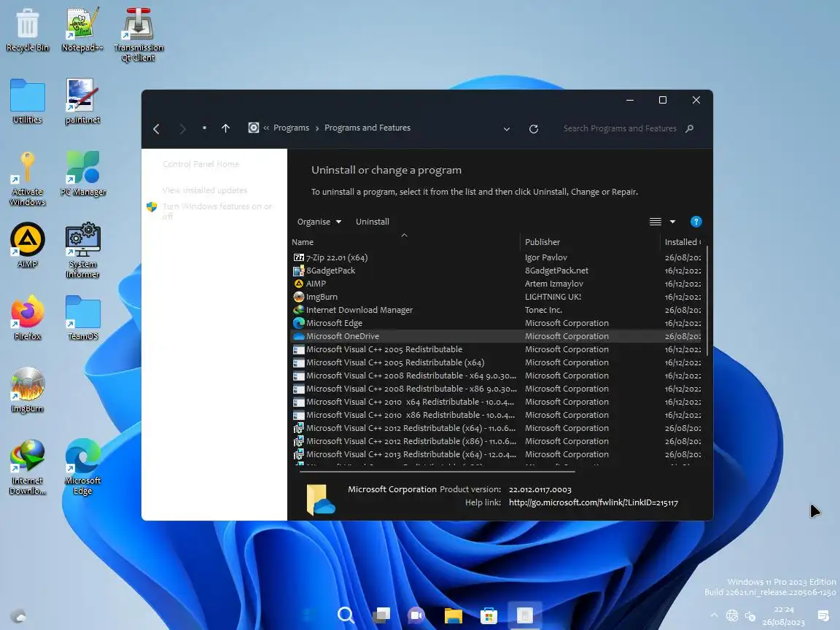
Task: Open the TeamOS folder shortcut
Action: 82,318
